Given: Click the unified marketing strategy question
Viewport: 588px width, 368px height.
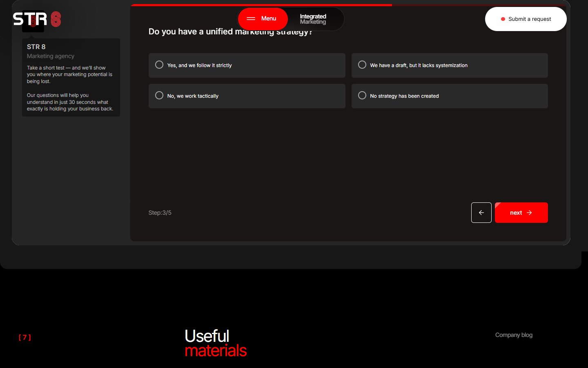Looking at the screenshot, I should pos(230,32).
